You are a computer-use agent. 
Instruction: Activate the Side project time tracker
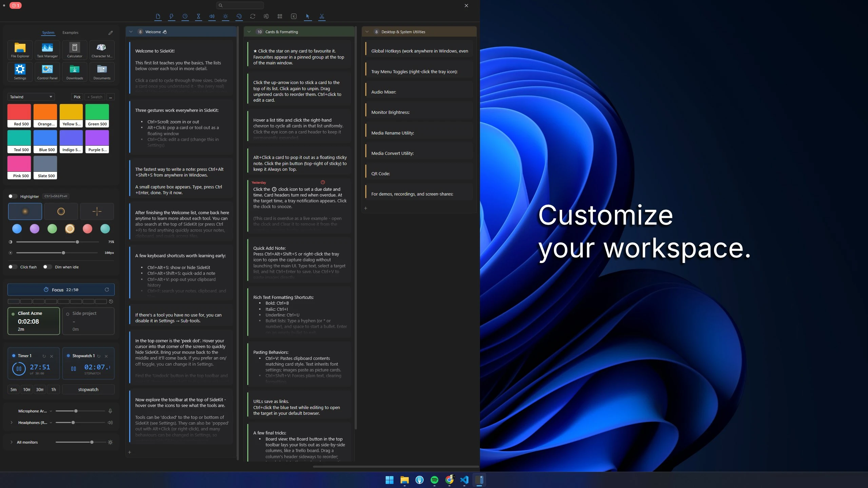coord(88,321)
